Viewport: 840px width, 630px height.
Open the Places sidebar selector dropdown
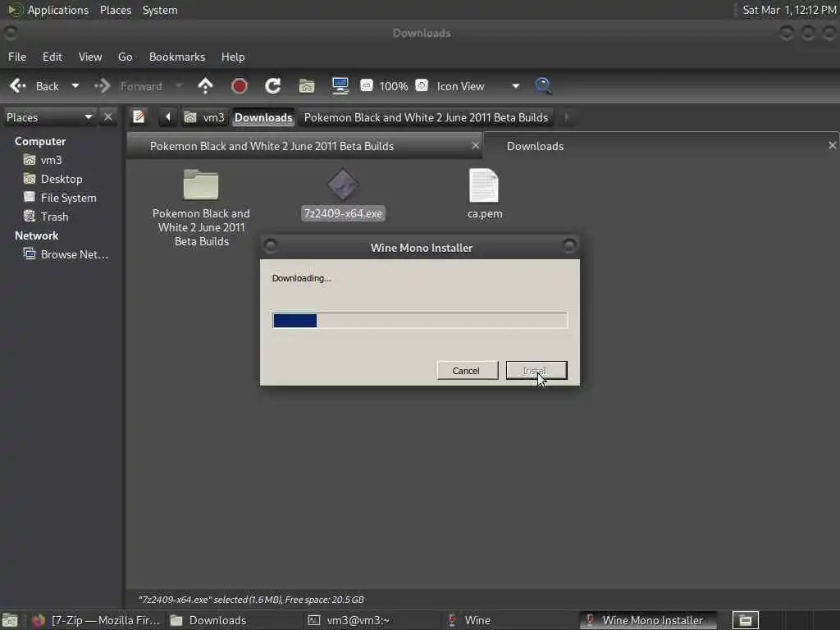[x=50, y=117]
